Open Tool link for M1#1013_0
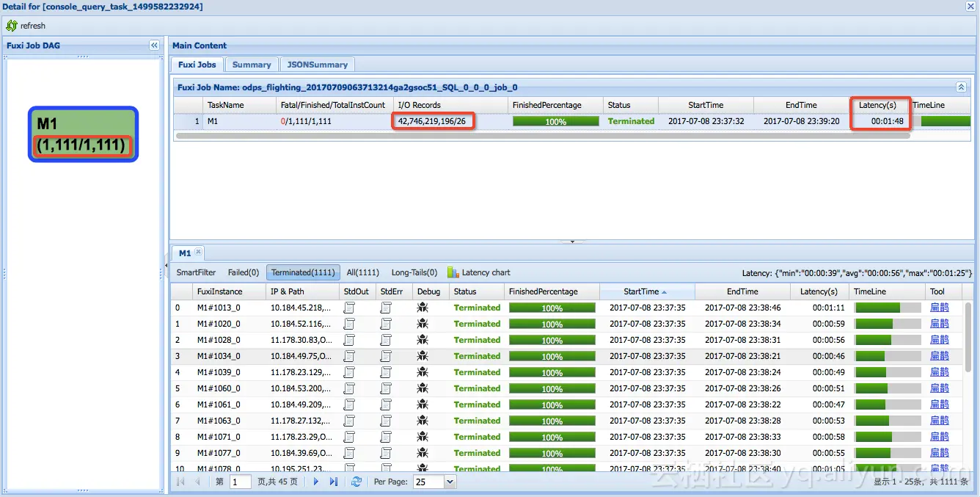This screenshot has height=497, width=980. (x=939, y=308)
